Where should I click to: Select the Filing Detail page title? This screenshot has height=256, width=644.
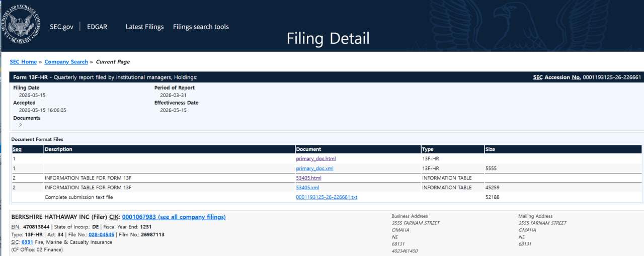point(328,38)
